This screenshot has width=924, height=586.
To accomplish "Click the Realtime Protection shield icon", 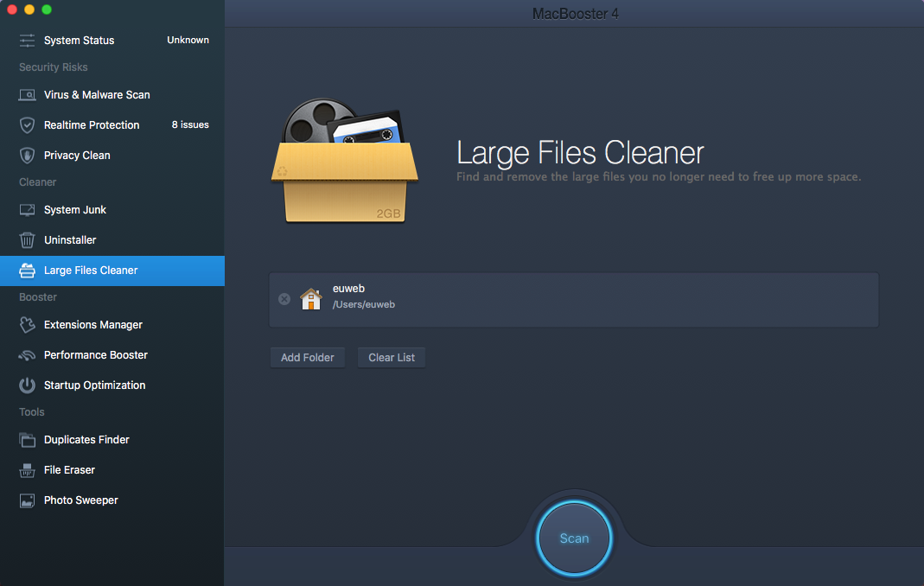I will 27,125.
